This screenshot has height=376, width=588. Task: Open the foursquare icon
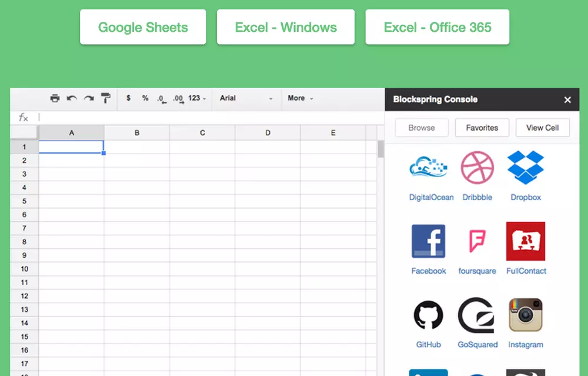(477, 241)
